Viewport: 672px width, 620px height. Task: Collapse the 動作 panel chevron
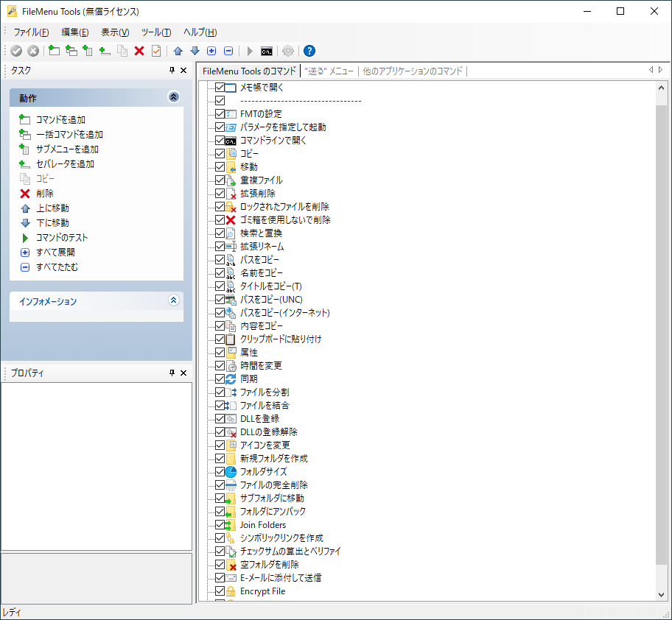click(x=174, y=96)
